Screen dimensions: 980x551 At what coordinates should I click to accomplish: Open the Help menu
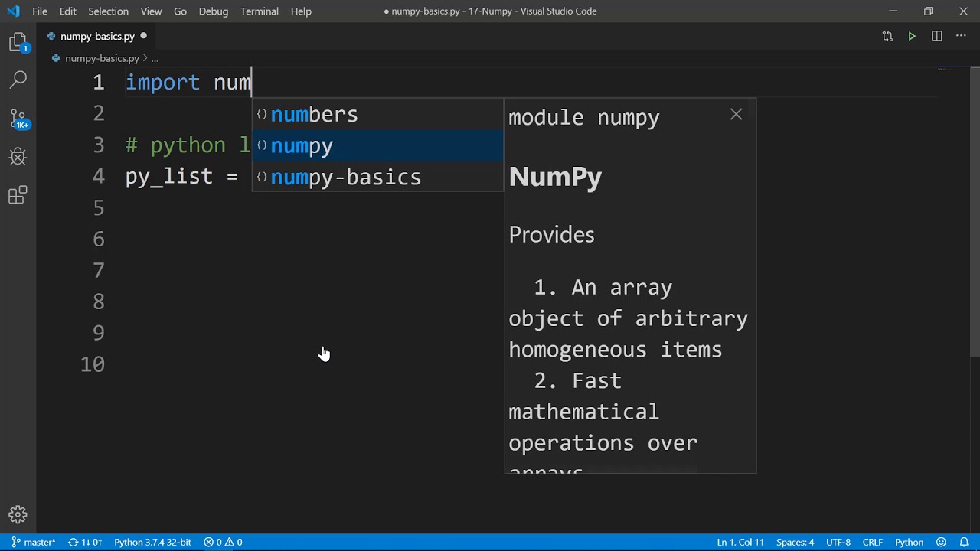click(301, 11)
